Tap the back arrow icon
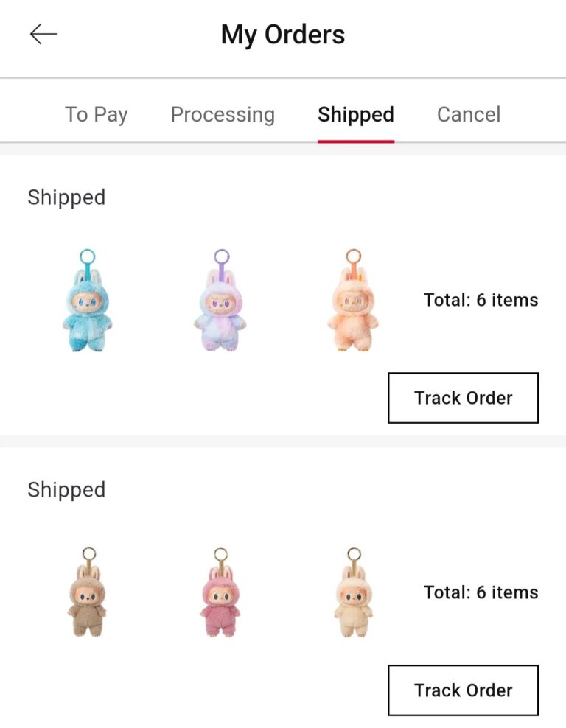 [x=43, y=34]
